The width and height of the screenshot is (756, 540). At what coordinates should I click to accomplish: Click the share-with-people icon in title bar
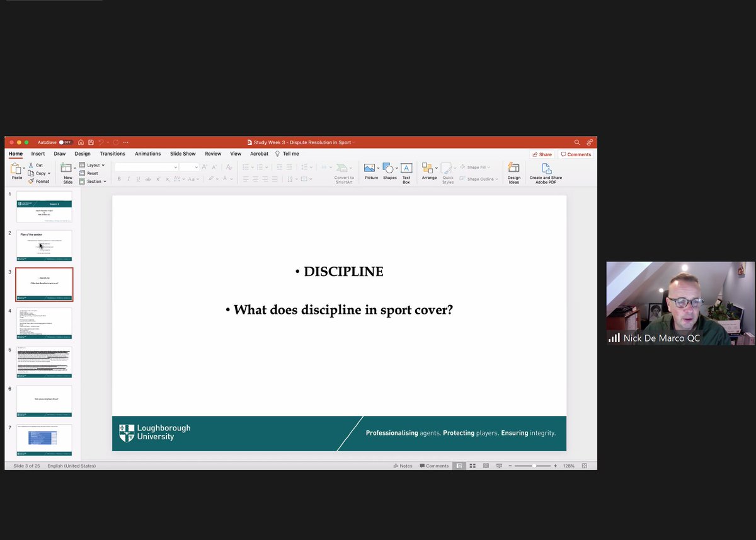(x=590, y=142)
